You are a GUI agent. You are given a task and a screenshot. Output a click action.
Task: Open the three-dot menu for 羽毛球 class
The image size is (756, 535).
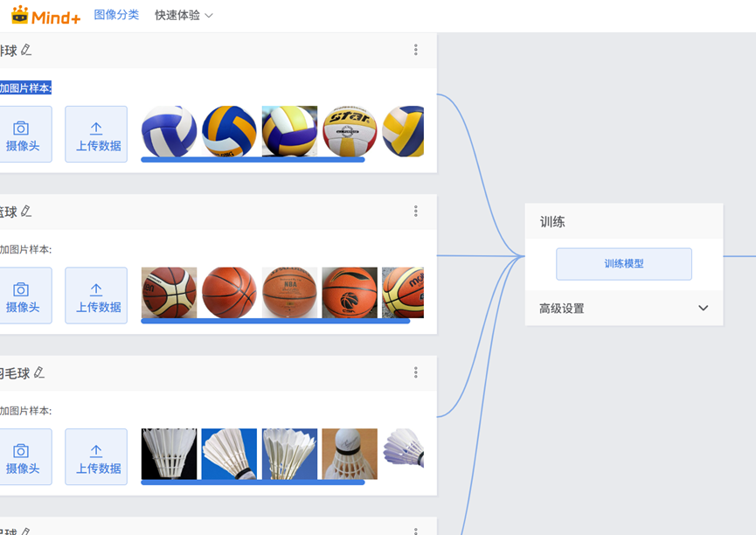416,372
